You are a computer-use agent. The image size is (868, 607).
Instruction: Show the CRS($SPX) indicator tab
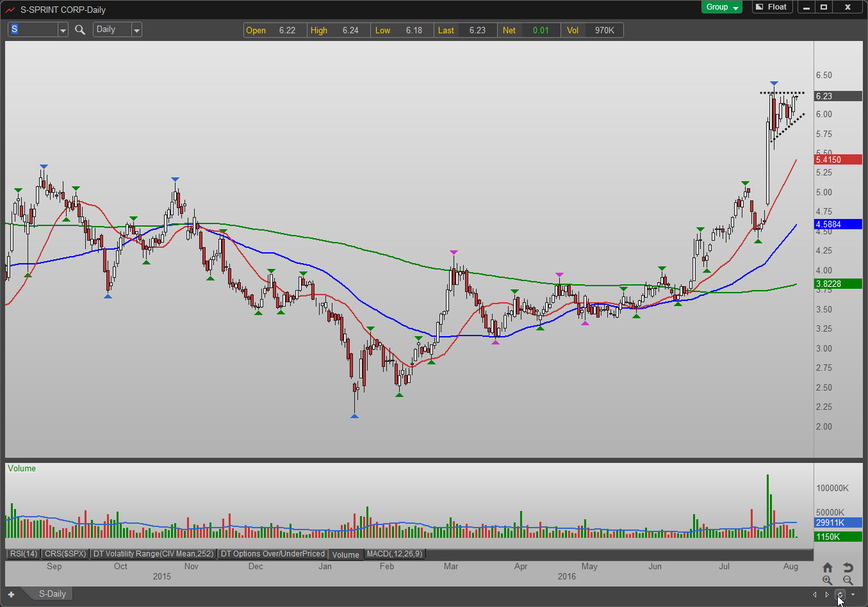65,554
